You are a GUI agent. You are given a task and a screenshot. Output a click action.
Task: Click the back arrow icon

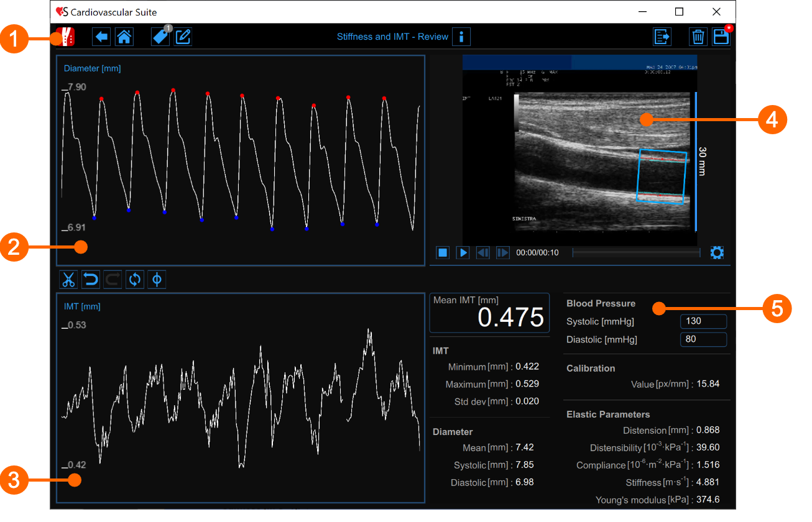(x=101, y=37)
